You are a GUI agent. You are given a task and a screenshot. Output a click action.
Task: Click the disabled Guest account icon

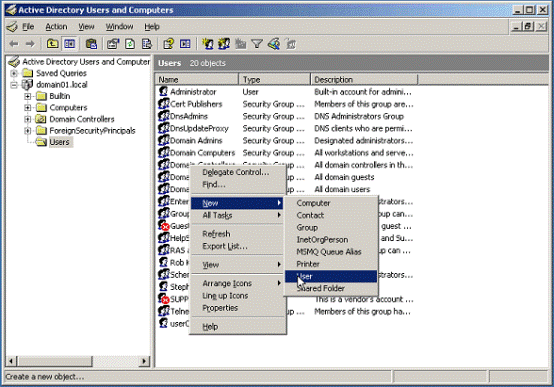[x=164, y=225]
